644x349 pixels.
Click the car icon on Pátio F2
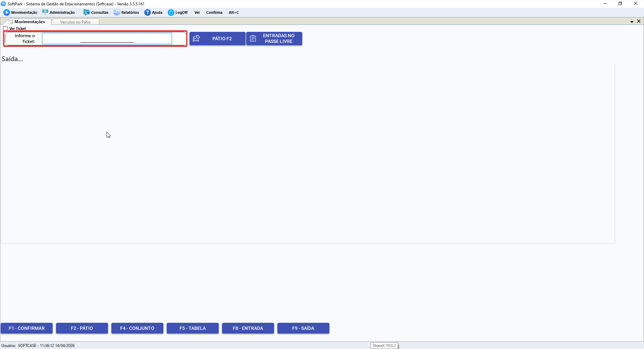click(197, 39)
